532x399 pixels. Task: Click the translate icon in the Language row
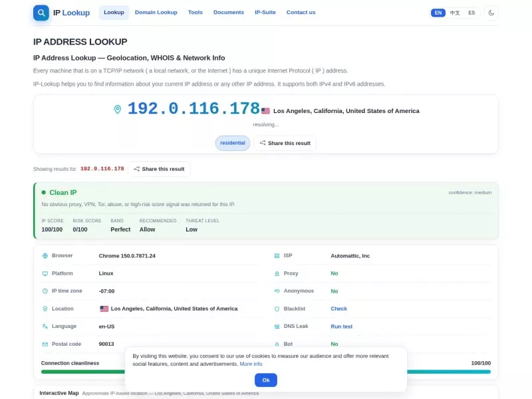click(45, 327)
